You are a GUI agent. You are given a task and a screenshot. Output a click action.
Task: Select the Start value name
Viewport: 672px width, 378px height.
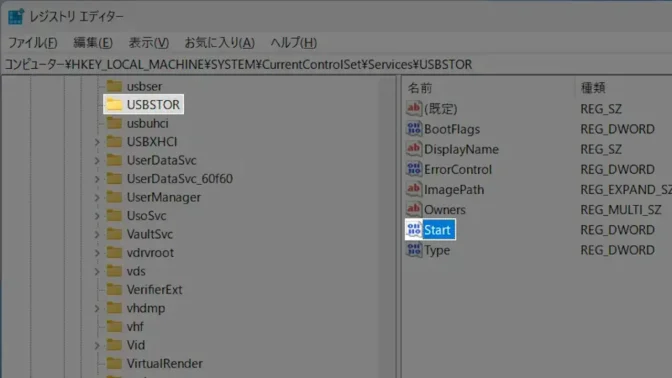pyautogui.click(x=437, y=230)
